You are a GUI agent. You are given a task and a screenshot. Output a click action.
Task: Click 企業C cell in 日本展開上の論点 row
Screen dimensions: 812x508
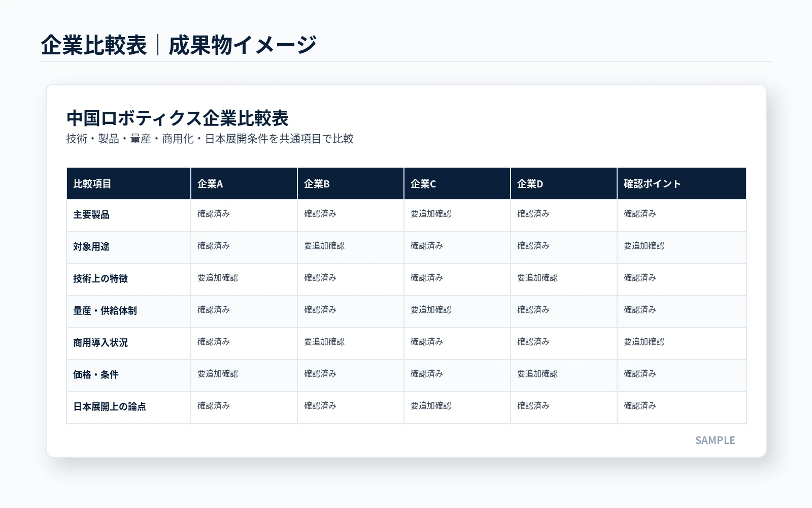pyautogui.click(x=457, y=407)
